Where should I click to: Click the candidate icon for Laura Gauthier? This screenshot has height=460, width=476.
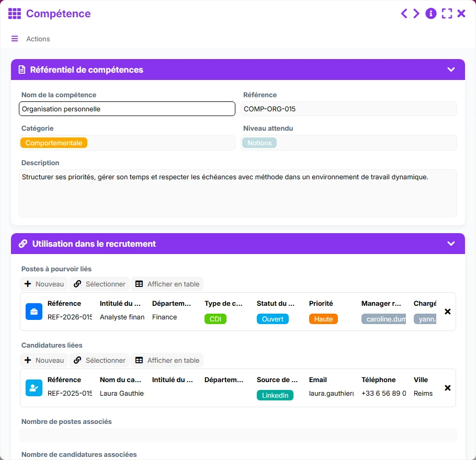[34, 388]
